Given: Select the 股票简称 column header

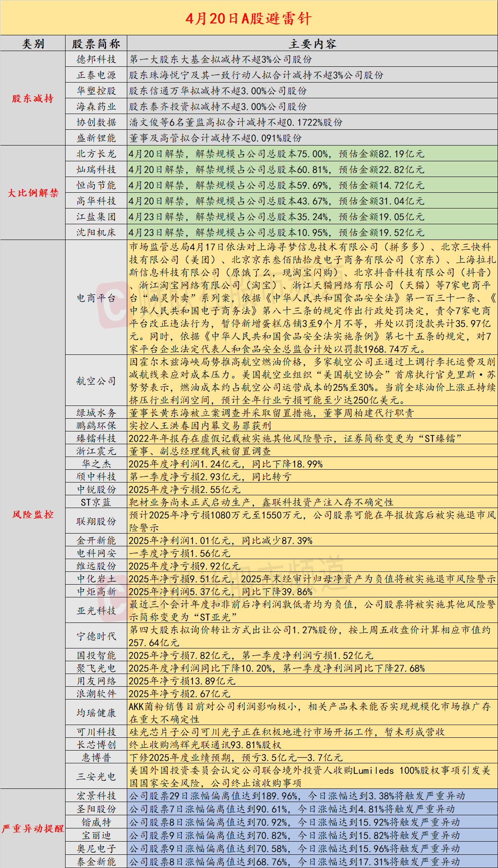Looking at the screenshot, I should (96, 44).
